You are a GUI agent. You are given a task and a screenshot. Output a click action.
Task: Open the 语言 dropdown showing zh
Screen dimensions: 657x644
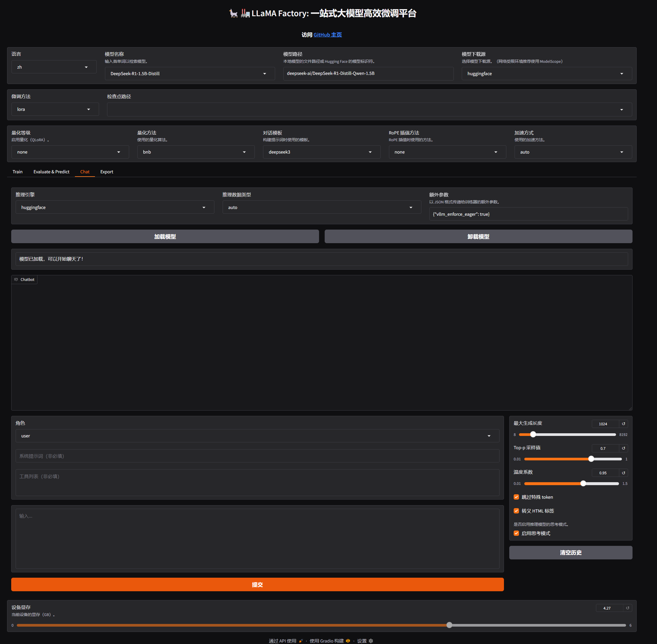(x=54, y=67)
